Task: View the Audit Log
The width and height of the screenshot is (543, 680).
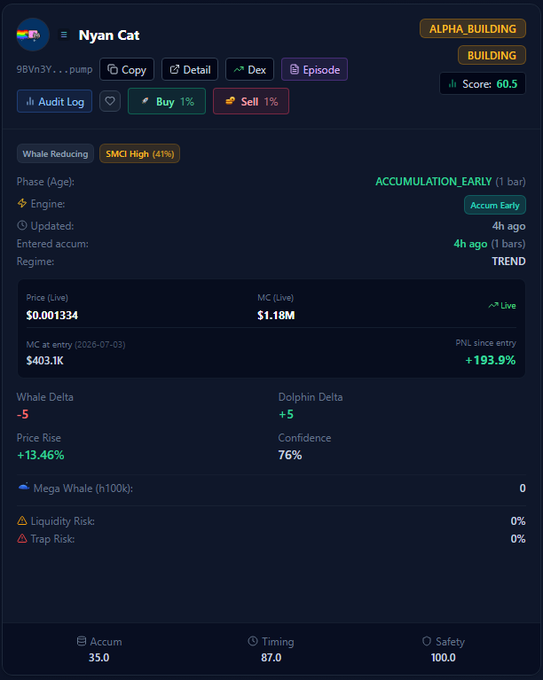Action: (55, 101)
